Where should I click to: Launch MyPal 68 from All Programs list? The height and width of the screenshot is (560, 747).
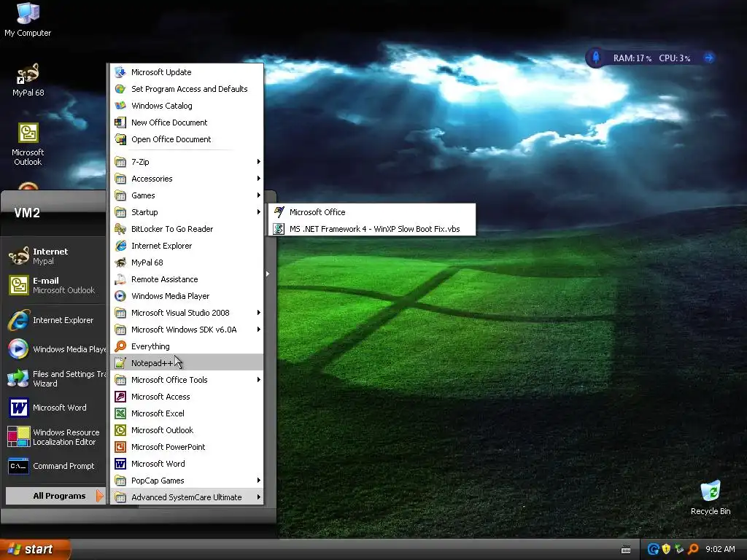187,262
